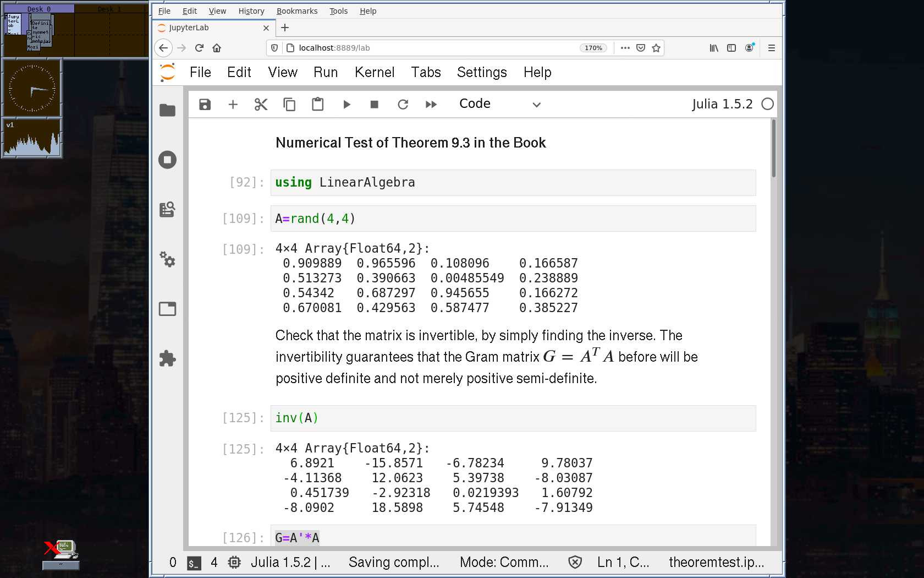Open Firefox page actions three-dot menu
The height and width of the screenshot is (578, 924).
click(625, 48)
